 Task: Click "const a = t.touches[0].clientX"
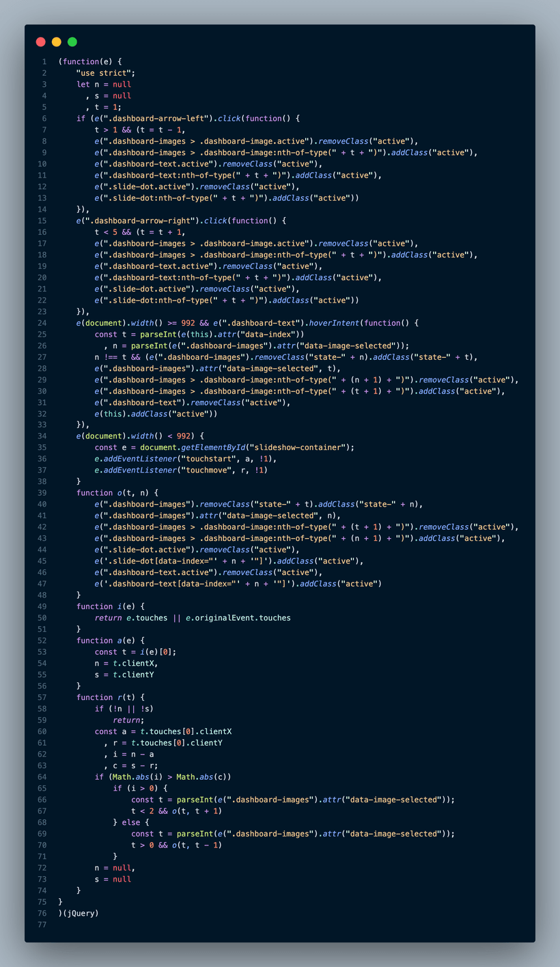point(163,731)
